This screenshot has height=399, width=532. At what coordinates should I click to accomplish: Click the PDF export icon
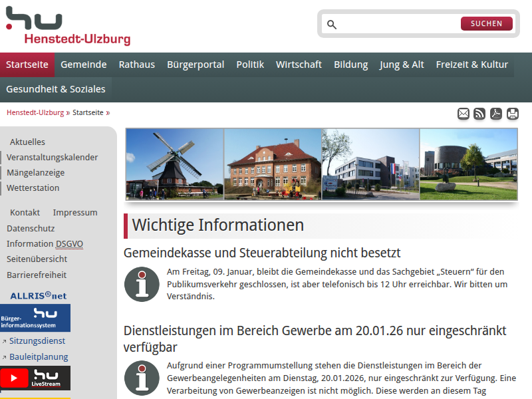point(496,114)
